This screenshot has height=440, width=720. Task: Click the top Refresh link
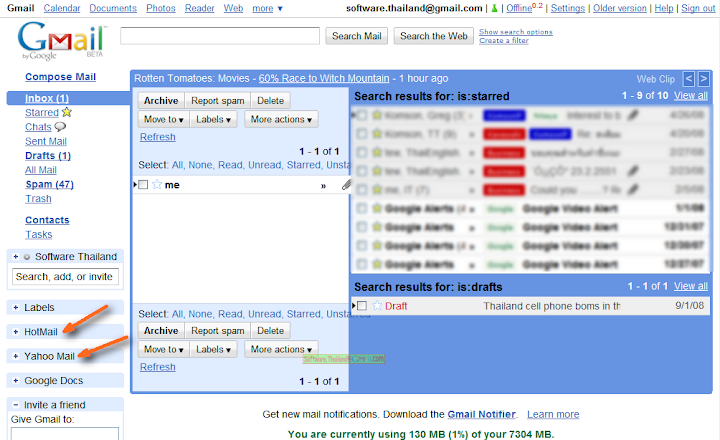tap(158, 137)
